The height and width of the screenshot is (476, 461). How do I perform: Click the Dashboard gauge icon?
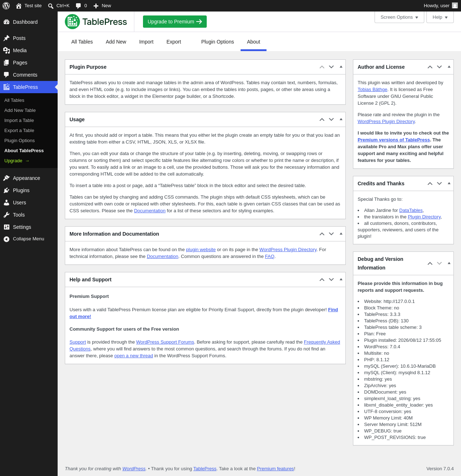tap(6, 22)
